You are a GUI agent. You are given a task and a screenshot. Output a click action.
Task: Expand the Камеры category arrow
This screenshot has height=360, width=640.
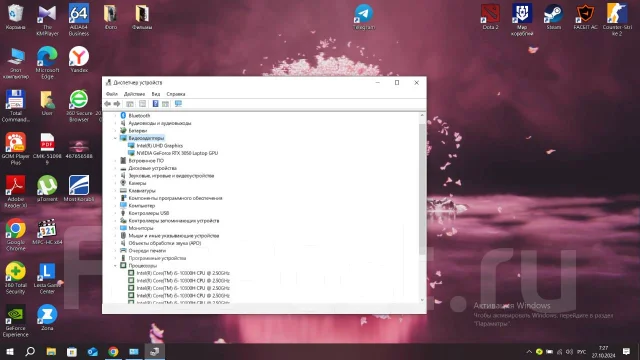coord(115,183)
